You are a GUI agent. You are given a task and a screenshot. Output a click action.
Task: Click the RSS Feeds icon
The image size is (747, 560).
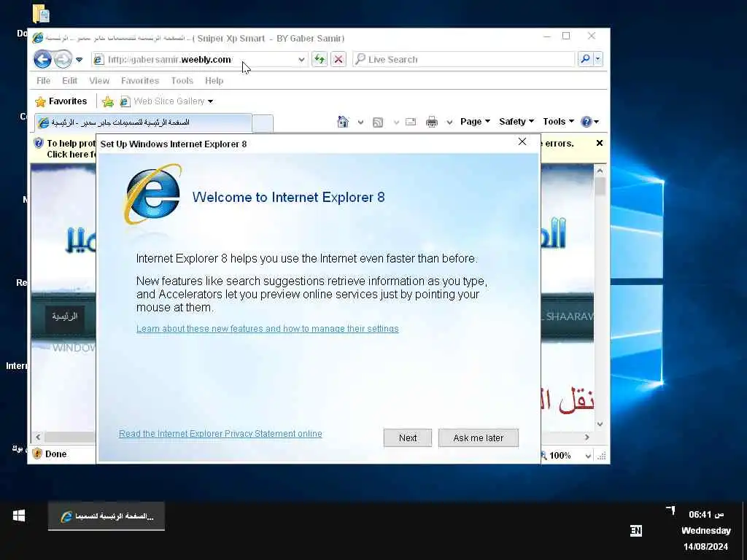378,122
